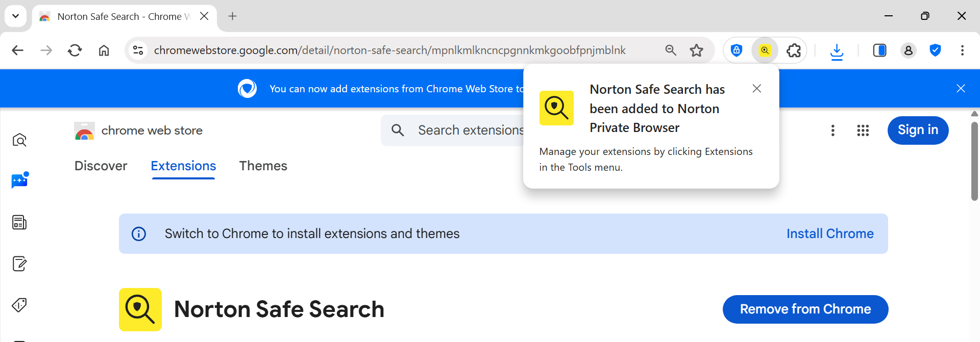Open the Google apps grid
980x342 pixels.
(863, 130)
